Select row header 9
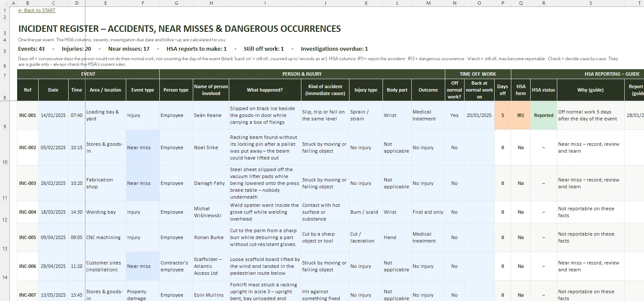Screen dimensions: 644x301 [x=4, y=115]
